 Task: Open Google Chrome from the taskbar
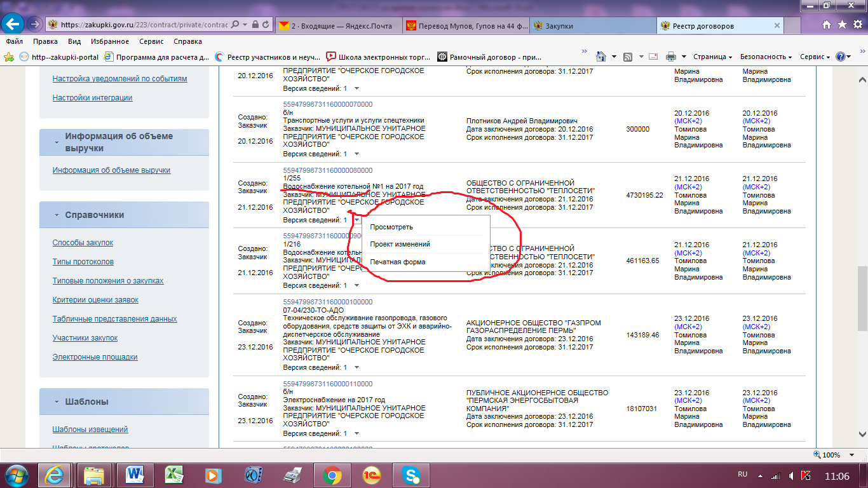(332, 475)
